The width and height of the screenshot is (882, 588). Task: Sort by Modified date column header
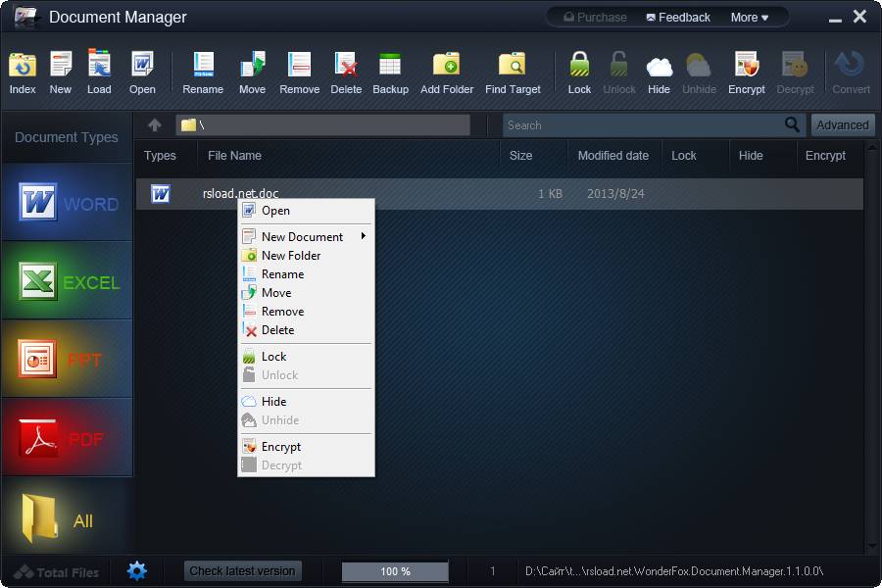pyautogui.click(x=613, y=156)
